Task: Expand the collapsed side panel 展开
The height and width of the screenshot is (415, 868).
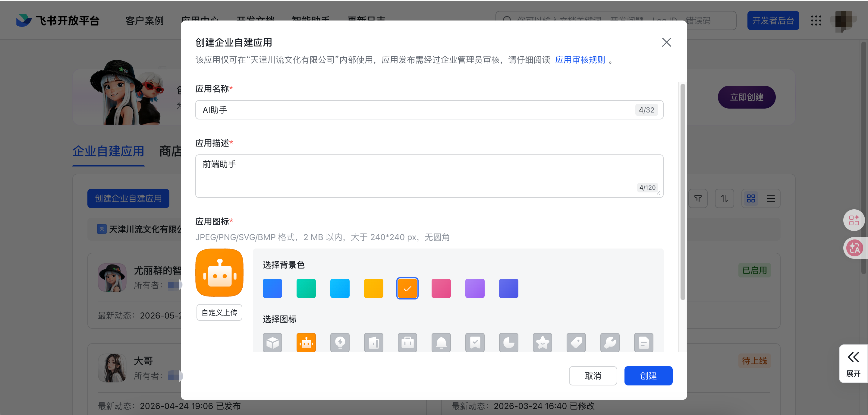Action: coord(853,364)
